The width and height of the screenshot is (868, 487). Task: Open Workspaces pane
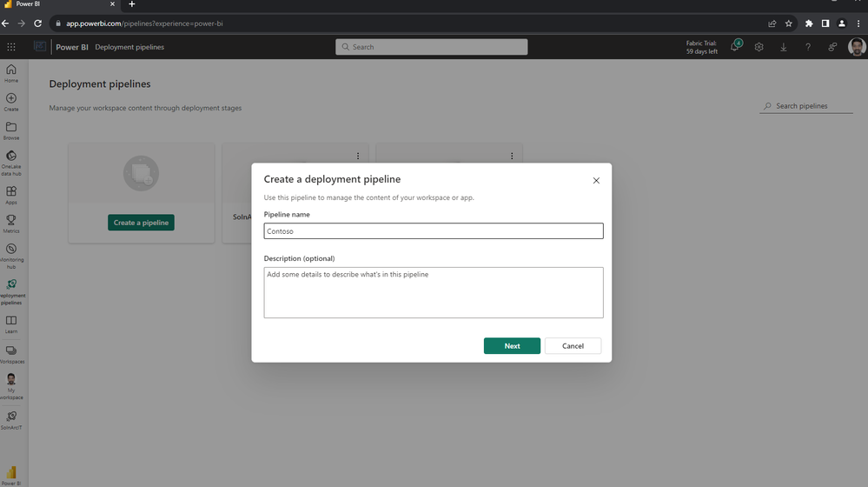[11, 355]
